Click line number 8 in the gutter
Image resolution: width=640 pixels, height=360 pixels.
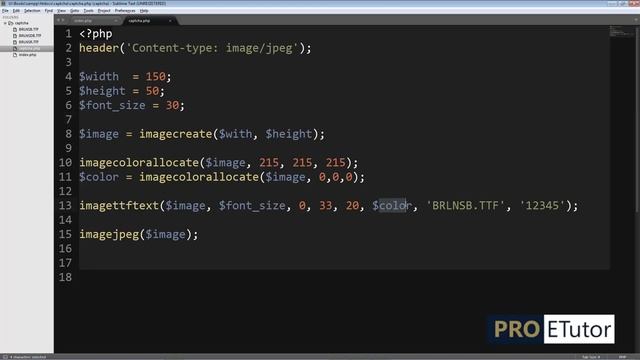[68, 134]
